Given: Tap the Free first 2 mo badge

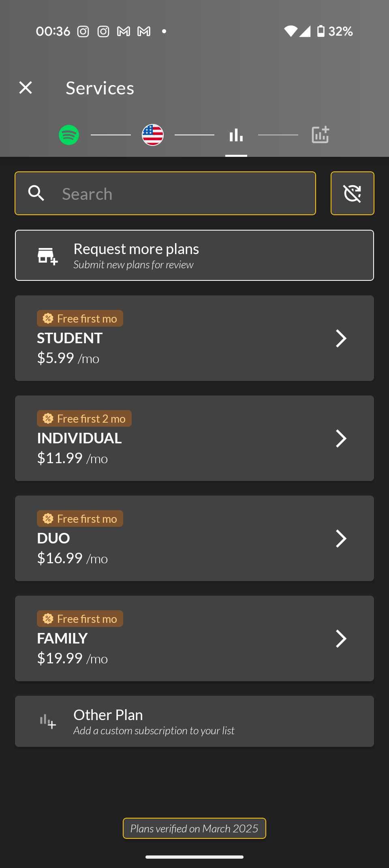Looking at the screenshot, I should coord(84,419).
